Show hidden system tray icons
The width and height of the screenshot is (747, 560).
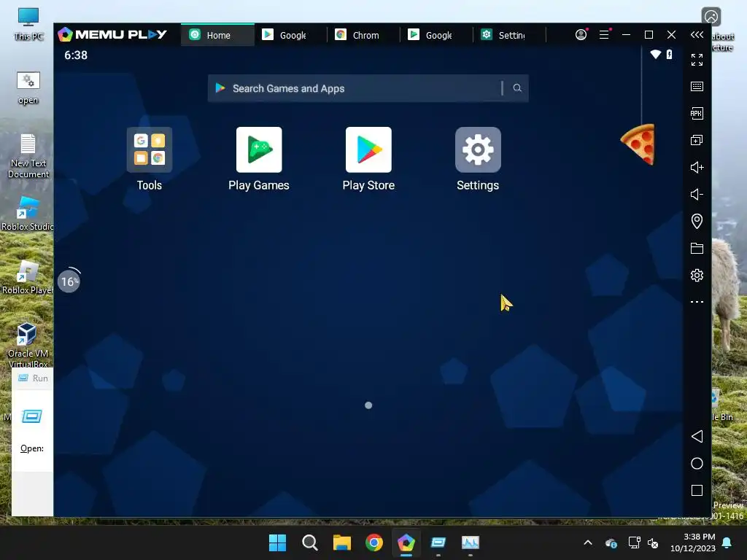coord(588,542)
